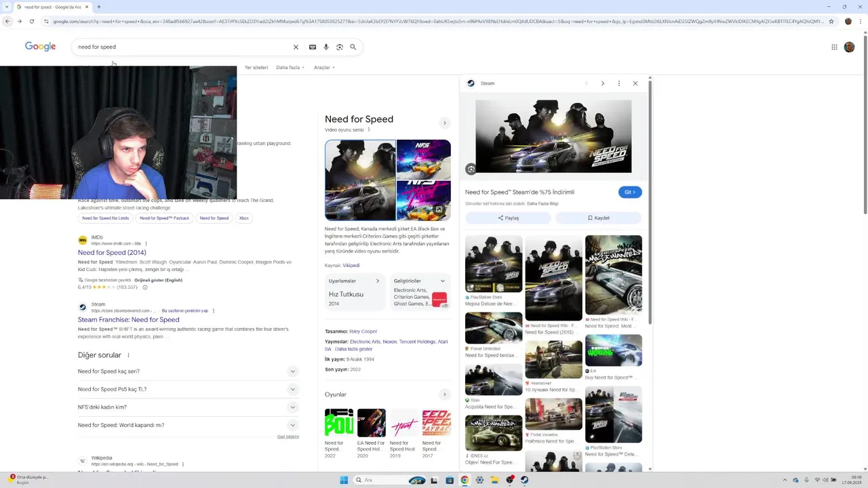Expand the Geliştiriciler card

[443, 281]
